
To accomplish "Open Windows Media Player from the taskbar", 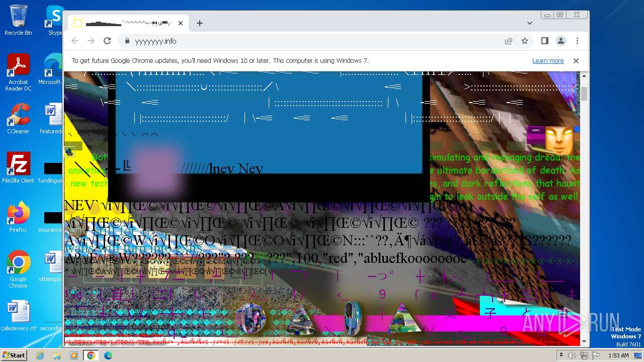I will 74,355.
